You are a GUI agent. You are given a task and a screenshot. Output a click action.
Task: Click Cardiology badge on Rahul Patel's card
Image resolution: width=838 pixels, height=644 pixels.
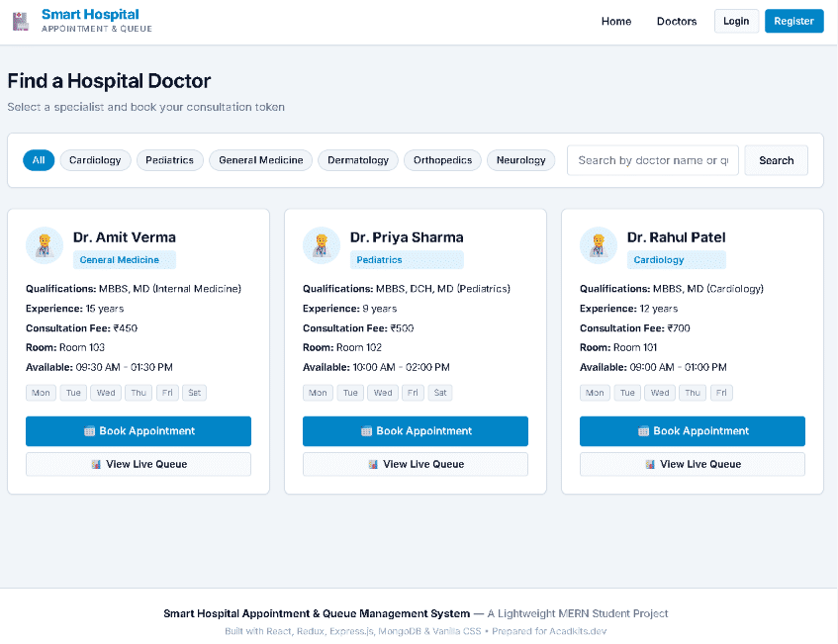point(676,260)
